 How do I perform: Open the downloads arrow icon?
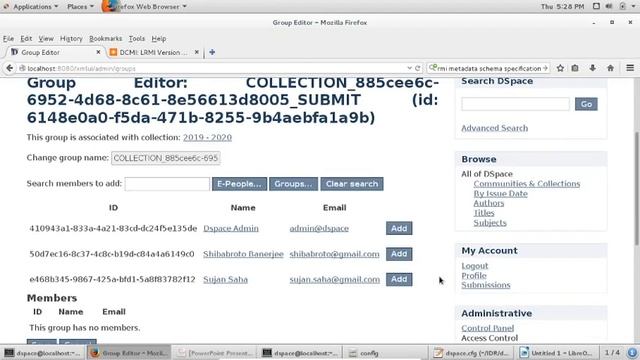[593, 68]
